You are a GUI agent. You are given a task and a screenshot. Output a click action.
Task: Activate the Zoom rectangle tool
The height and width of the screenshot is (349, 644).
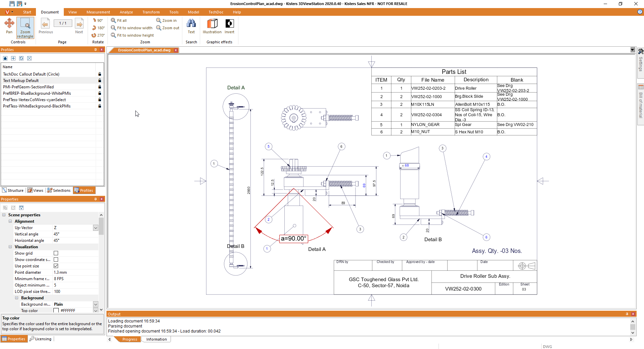[x=25, y=28]
